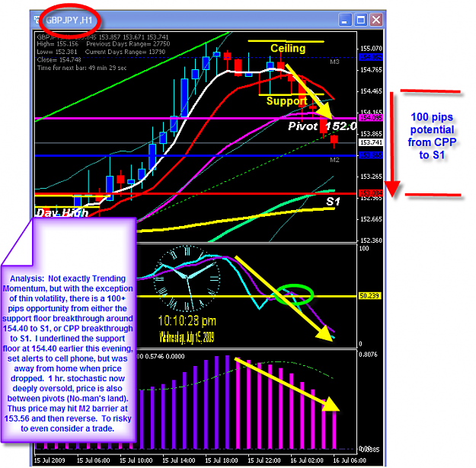Select the white 'Pivot' chart label
The image size is (476, 468).
[302, 126]
